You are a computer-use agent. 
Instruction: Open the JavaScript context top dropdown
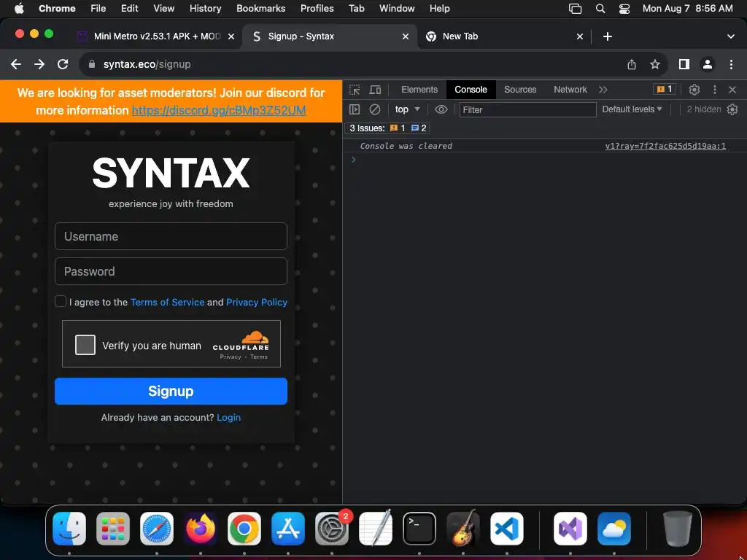pyautogui.click(x=407, y=109)
